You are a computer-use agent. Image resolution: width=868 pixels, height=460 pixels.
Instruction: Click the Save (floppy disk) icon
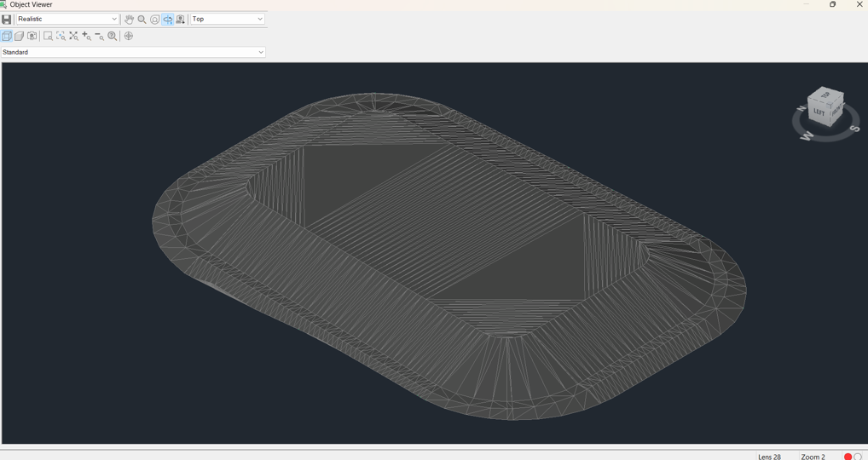pyautogui.click(x=7, y=20)
